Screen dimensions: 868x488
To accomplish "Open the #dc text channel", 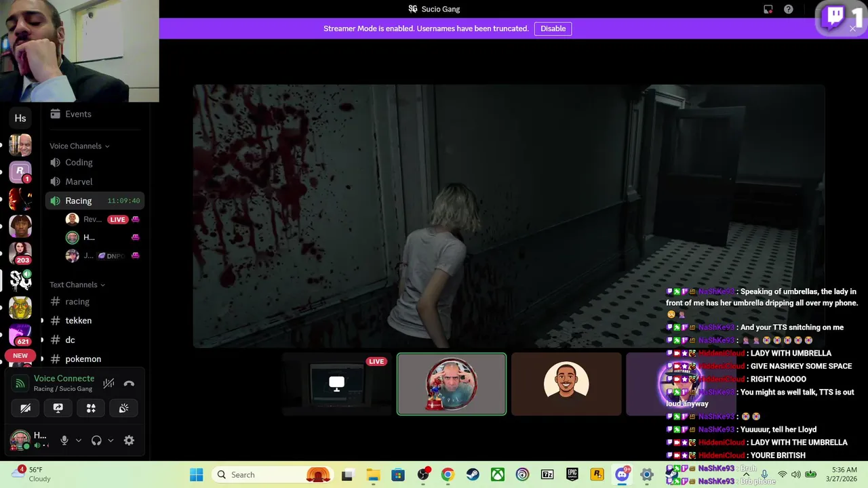I will click(x=95, y=340).
